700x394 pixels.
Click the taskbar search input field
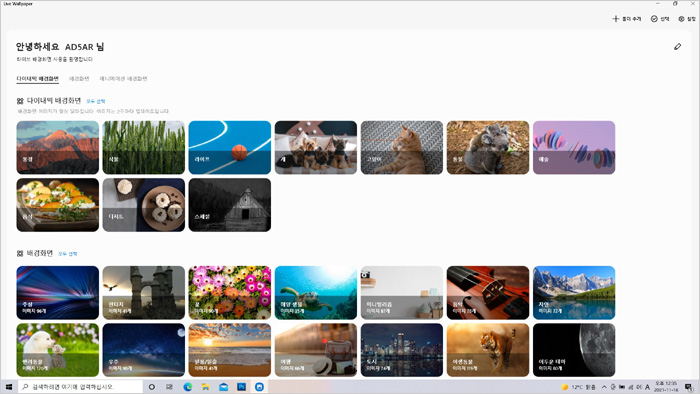(80, 387)
